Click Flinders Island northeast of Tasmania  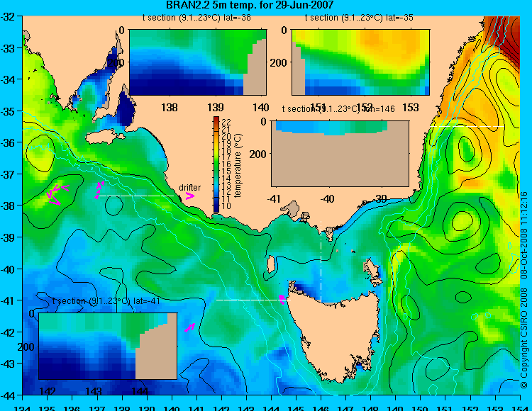[372, 268]
